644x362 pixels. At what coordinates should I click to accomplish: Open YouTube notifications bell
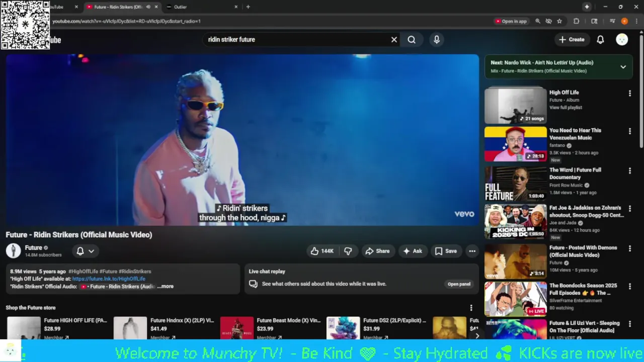[x=600, y=40]
